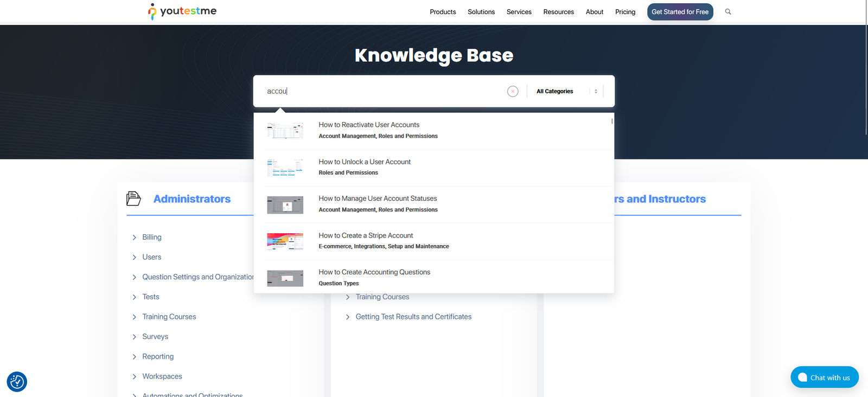This screenshot has width=868, height=397.
Task: Click the cookie preferences icon
Action: 17,382
